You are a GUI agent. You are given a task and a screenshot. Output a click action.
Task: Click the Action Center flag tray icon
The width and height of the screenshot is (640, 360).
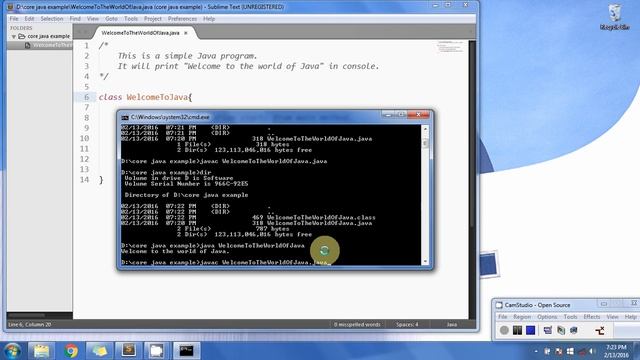click(559, 351)
